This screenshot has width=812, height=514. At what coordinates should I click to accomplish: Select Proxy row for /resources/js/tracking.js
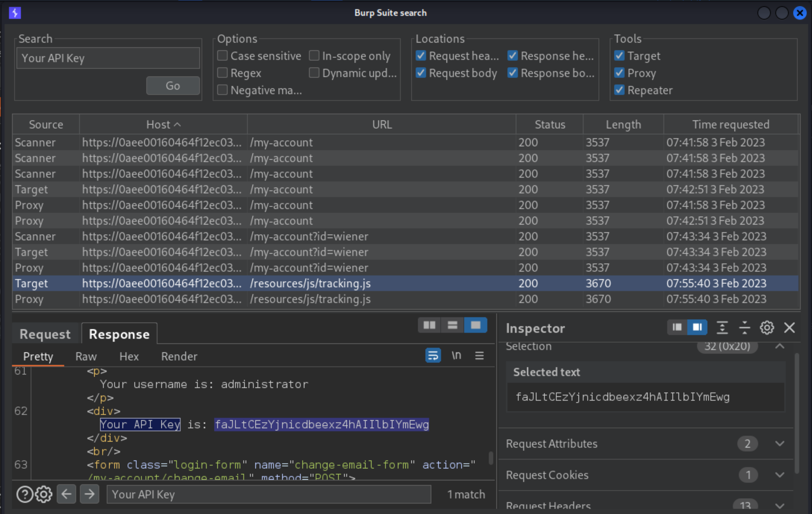click(x=406, y=299)
